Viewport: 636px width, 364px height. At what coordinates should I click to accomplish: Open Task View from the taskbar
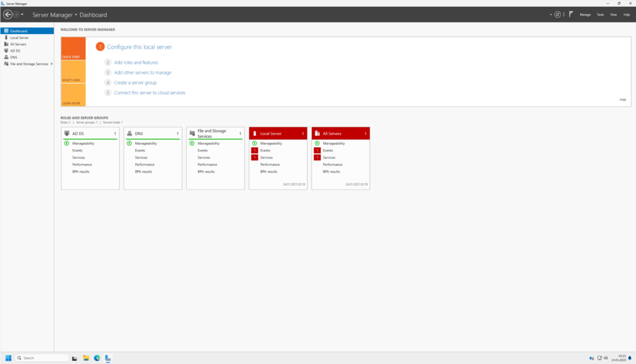click(x=75, y=358)
